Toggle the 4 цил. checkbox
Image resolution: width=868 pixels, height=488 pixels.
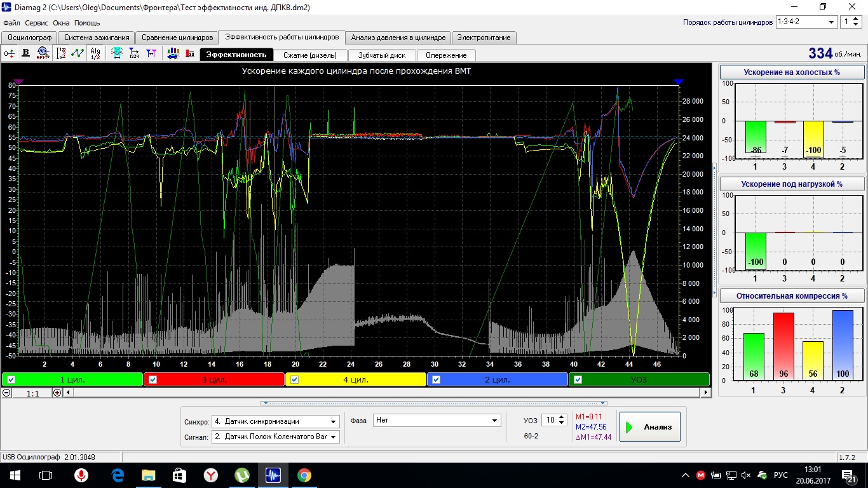click(294, 380)
